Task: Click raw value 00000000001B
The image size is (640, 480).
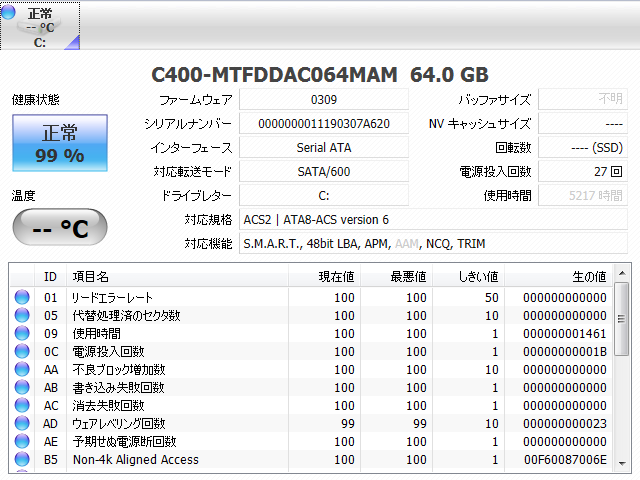Action: (565, 351)
